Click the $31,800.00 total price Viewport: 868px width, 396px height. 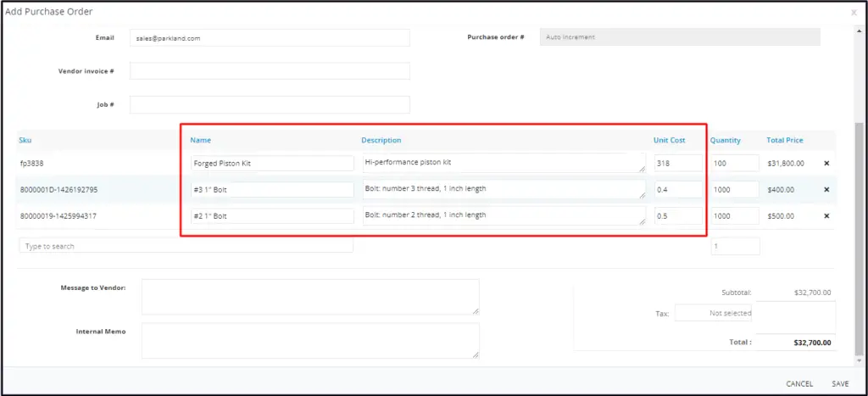click(786, 164)
